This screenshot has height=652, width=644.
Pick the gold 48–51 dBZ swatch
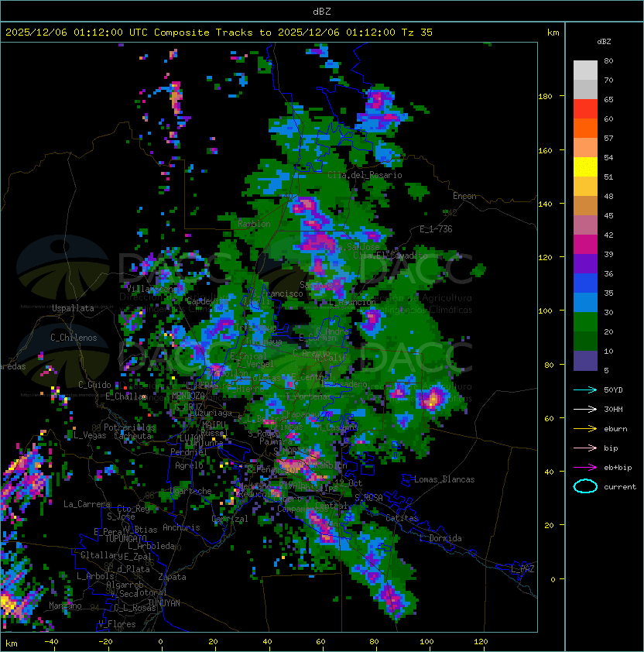pos(585,187)
